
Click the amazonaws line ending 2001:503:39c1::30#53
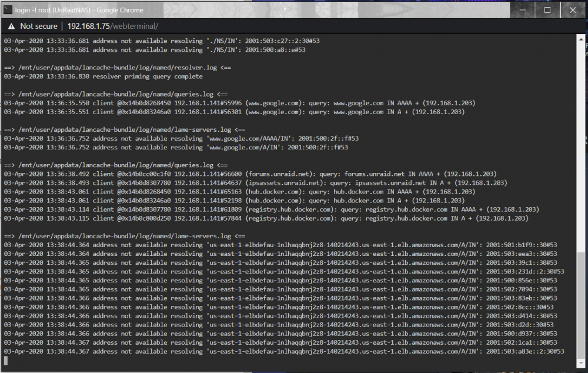click(280, 262)
